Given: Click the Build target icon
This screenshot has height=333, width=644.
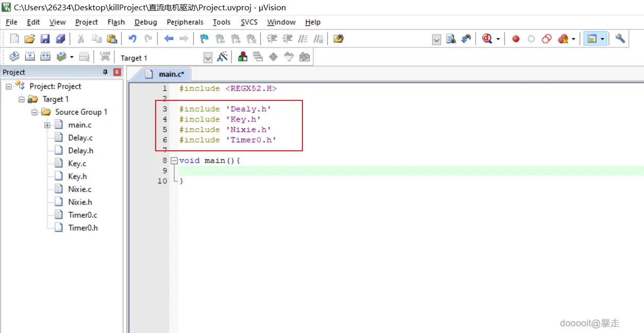Looking at the screenshot, I should [30, 57].
